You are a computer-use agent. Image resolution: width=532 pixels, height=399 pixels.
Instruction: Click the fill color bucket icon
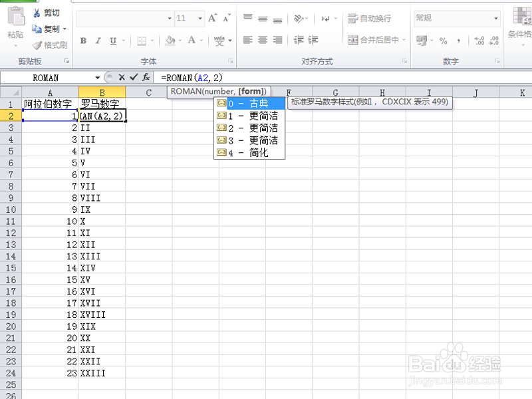click(x=170, y=41)
